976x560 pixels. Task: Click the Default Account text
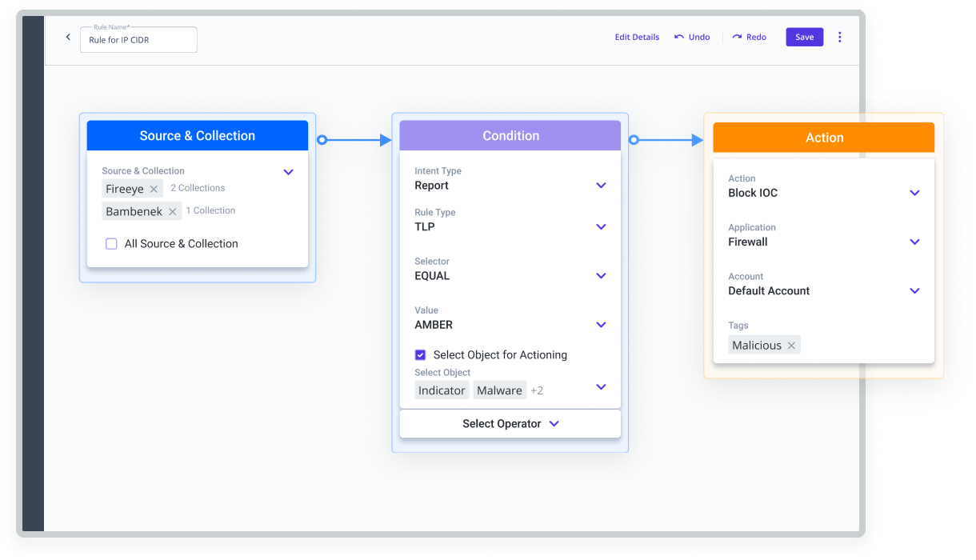(769, 291)
